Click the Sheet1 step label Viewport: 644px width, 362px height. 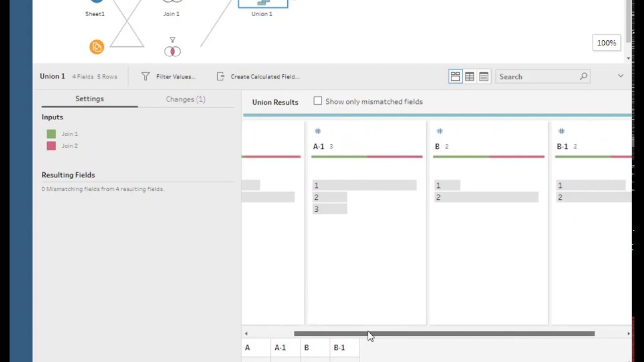[x=95, y=14]
